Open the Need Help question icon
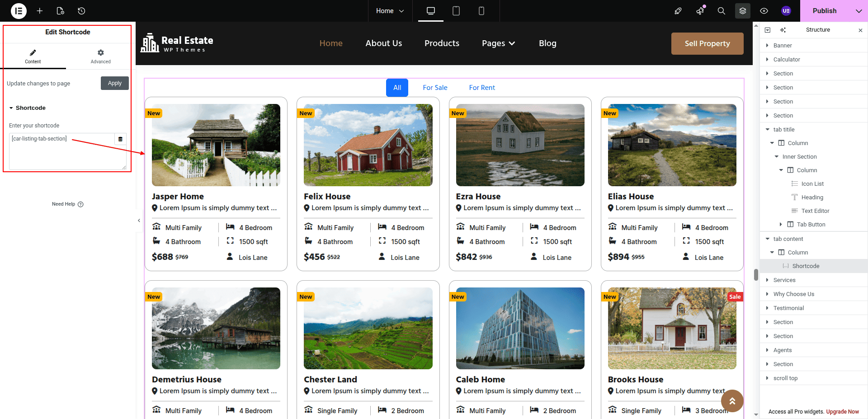The height and width of the screenshot is (419, 868). coord(80,204)
